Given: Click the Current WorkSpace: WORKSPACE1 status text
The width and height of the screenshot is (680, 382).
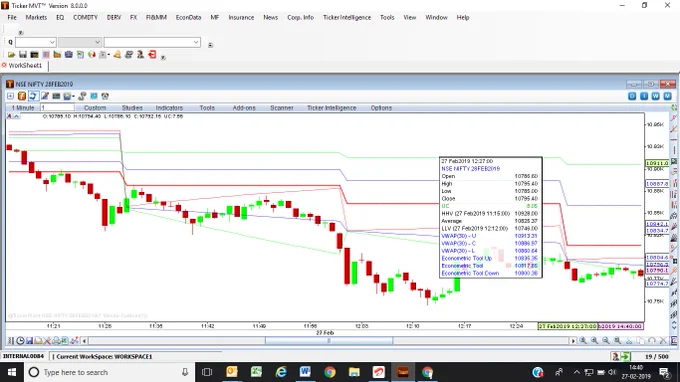Looking at the screenshot, I should (x=104, y=356).
